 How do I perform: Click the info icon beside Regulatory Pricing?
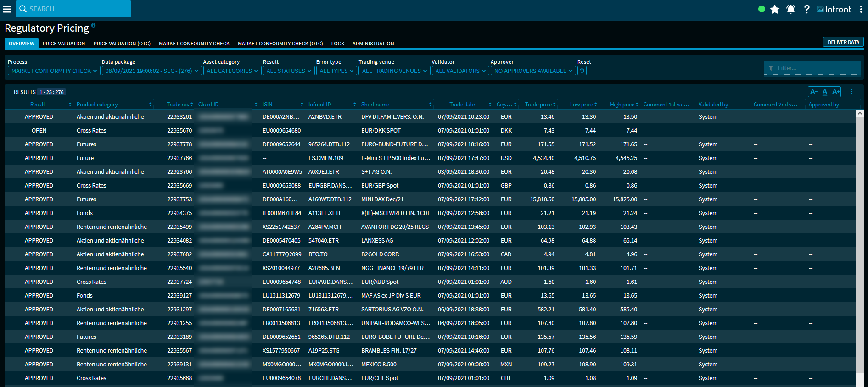[93, 25]
